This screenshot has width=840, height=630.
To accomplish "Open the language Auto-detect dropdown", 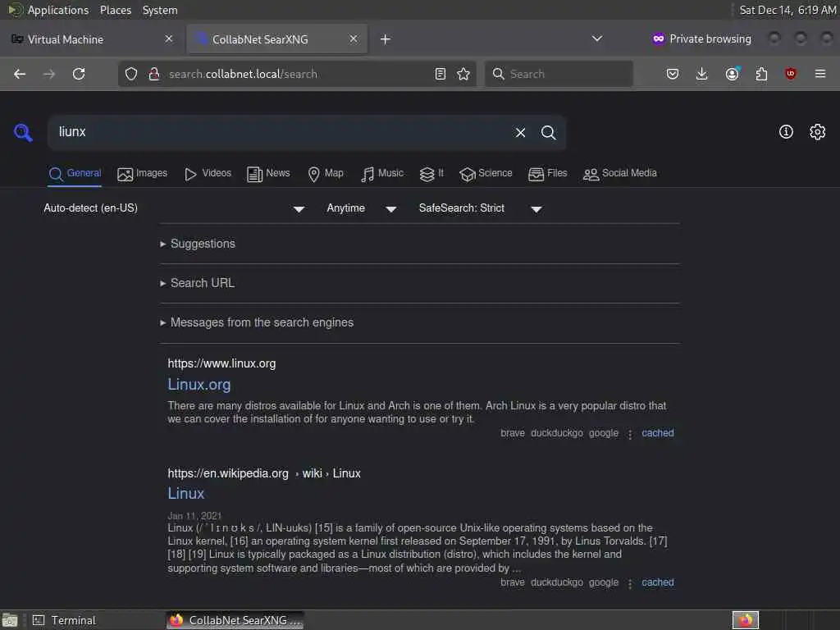I will point(174,208).
